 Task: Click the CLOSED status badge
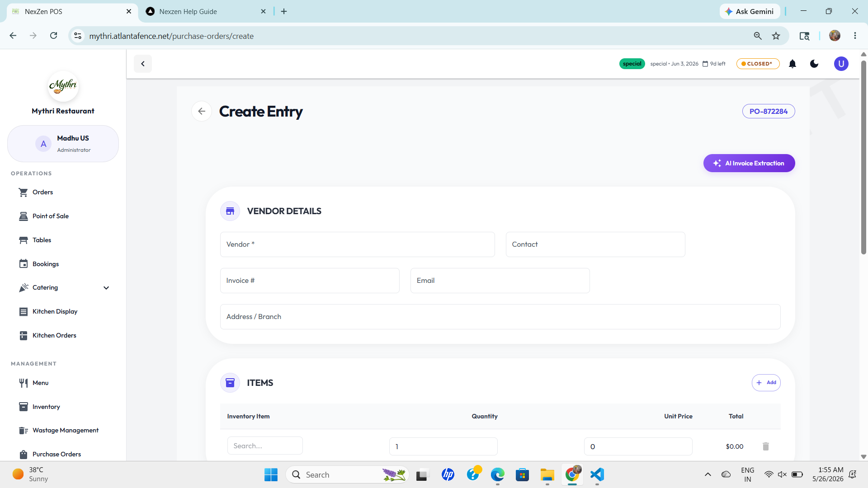758,64
